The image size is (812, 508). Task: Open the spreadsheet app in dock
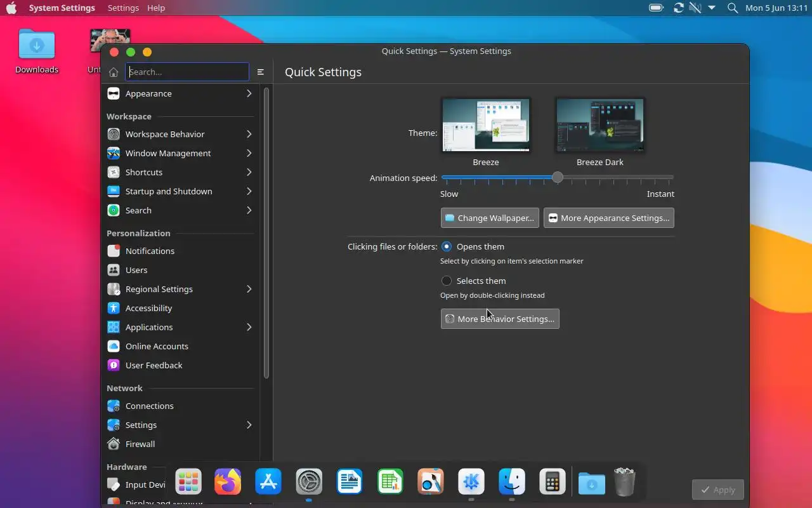[390, 481]
